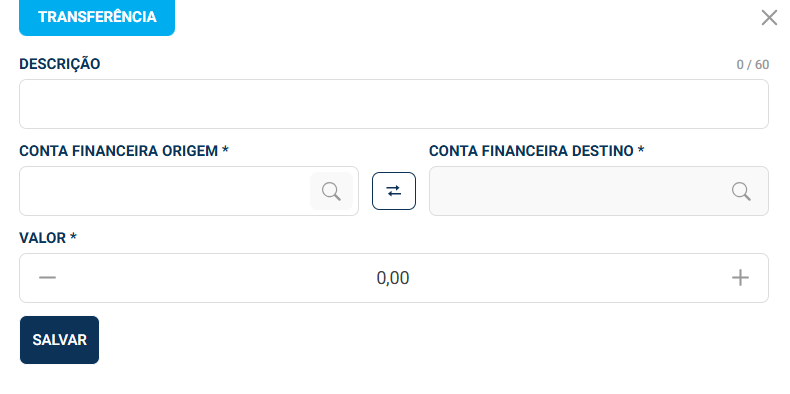Open search in Conta Financeira Origem
The width and height of the screenshot is (790, 394).
[332, 191]
